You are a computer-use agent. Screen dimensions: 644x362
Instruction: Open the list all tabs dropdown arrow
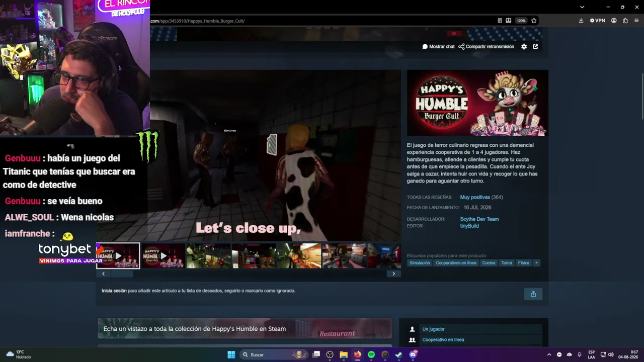(582, 7)
